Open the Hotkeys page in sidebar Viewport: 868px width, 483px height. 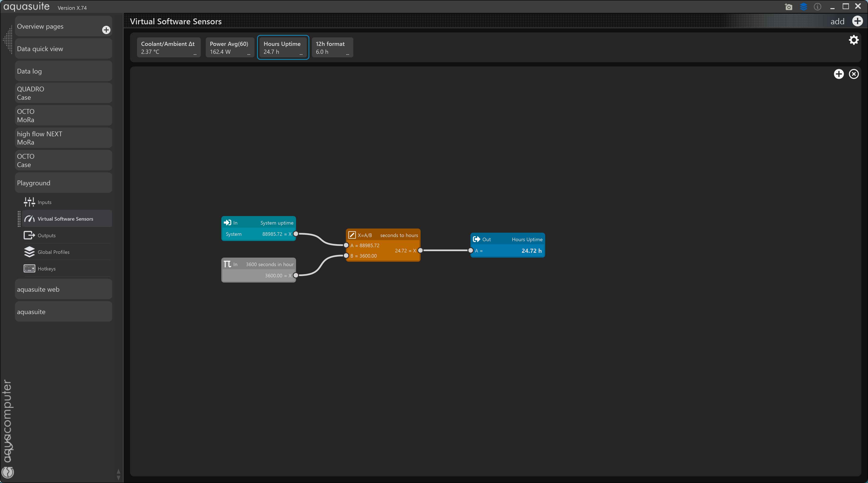tap(47, 269)
